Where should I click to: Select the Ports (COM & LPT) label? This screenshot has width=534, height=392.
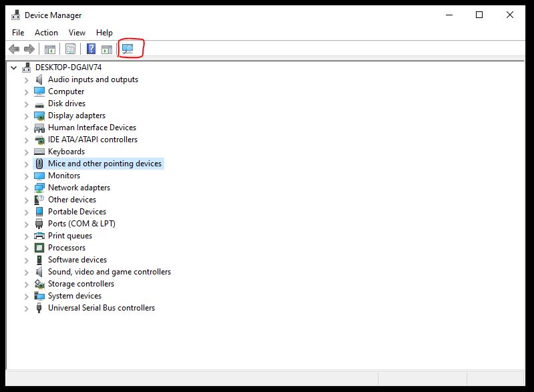(81, 224)
